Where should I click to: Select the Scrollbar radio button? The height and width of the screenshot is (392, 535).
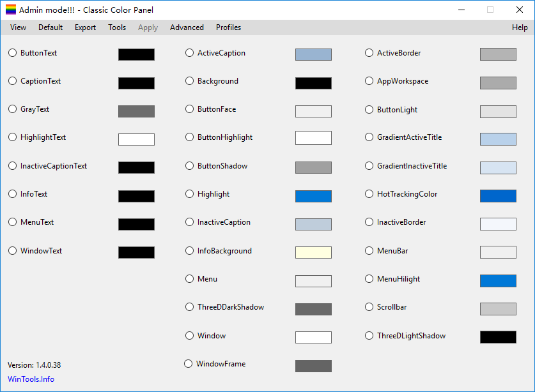pos(369,307)
